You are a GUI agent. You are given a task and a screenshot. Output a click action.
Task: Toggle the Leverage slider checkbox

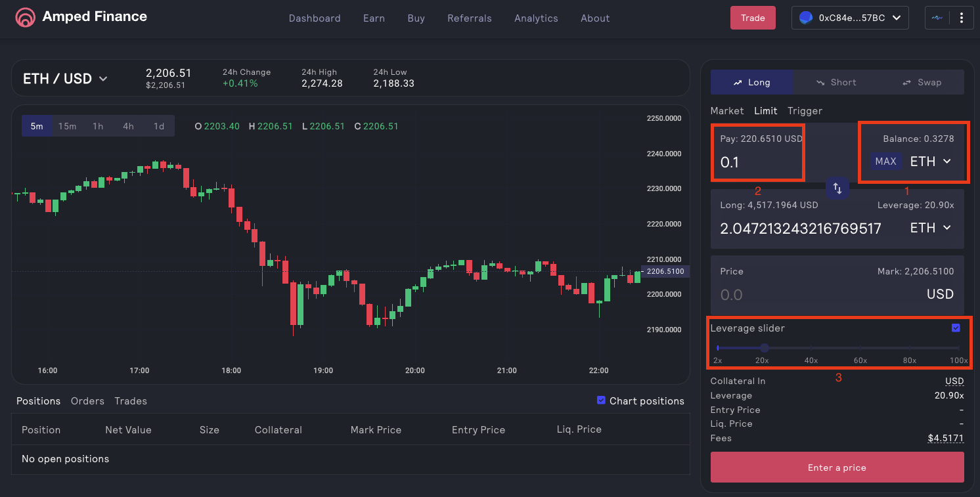(956, 328)
